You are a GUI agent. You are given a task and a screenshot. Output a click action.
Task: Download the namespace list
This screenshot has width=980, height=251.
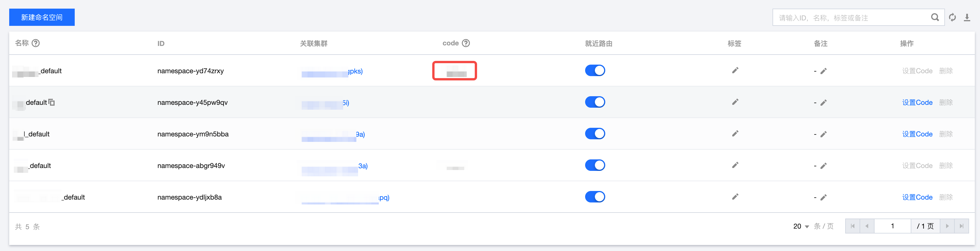[x=967, y=18]
